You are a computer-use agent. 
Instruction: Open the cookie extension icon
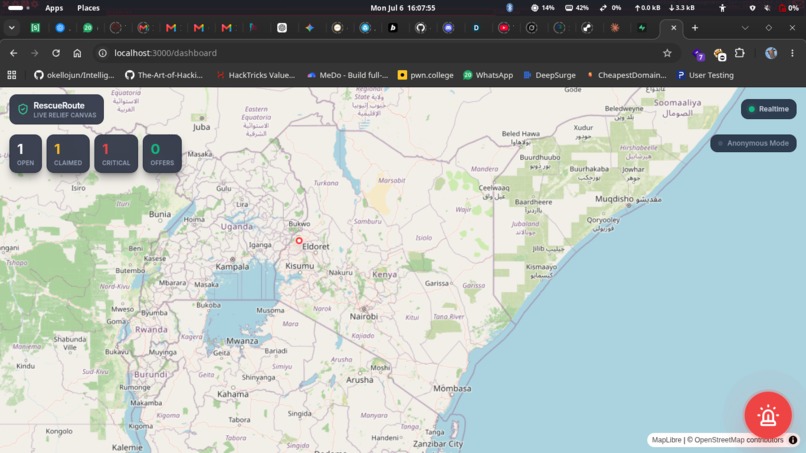pyautogui.click(x=720, y=54)
